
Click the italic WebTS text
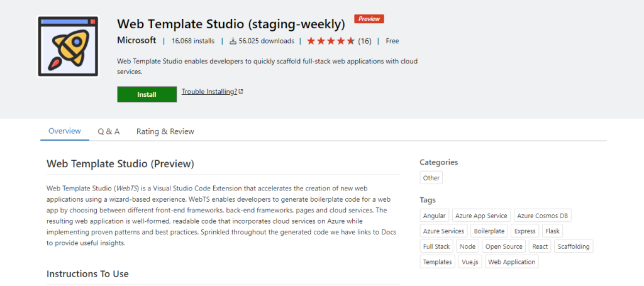[127, 189]
